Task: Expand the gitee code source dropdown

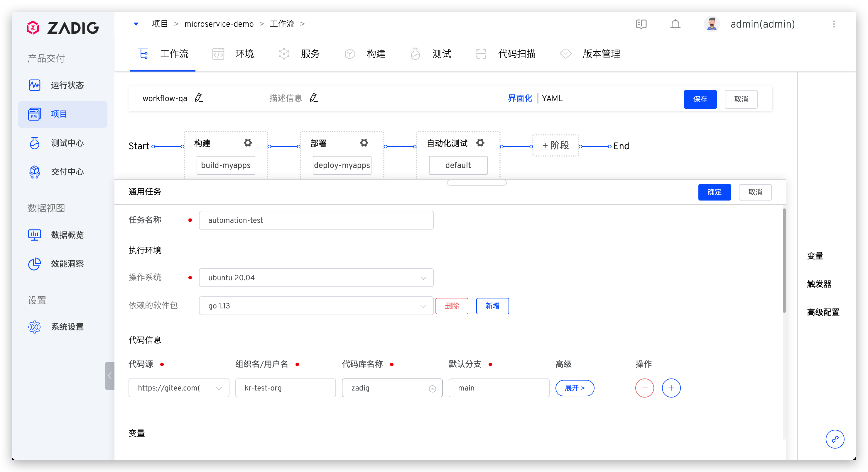Action: 179,388
